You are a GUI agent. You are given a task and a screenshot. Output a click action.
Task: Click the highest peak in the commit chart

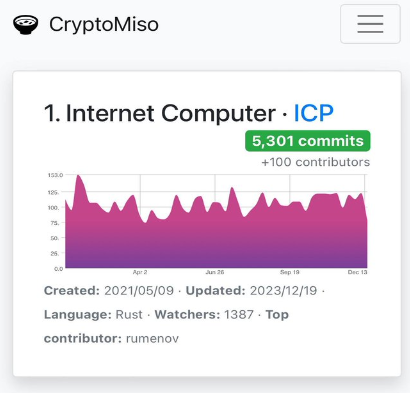(78, 176)
